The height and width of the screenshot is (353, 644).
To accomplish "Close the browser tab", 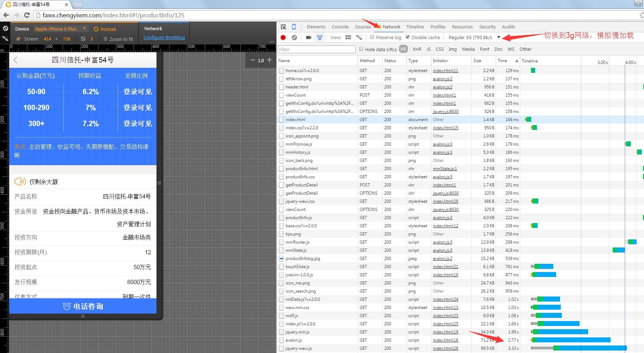I will point(66,5).
